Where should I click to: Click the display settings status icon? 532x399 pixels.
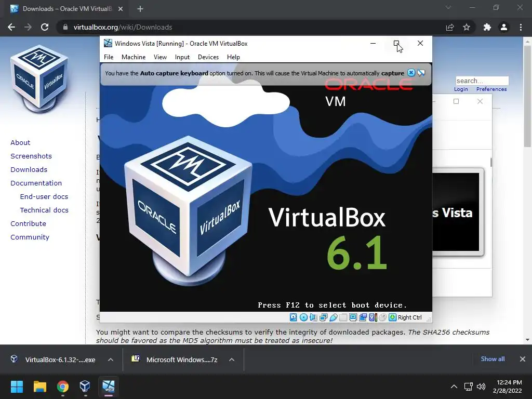coord(353,317)
